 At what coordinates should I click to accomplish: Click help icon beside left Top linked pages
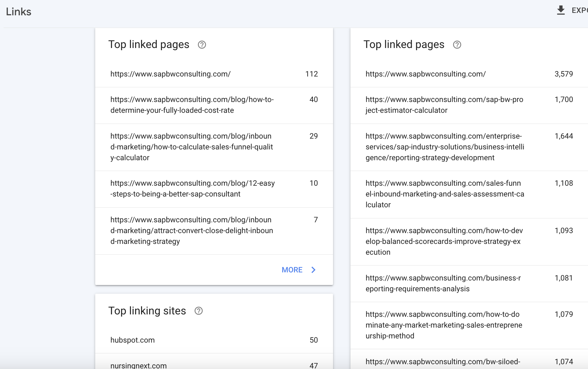[202, 45]
